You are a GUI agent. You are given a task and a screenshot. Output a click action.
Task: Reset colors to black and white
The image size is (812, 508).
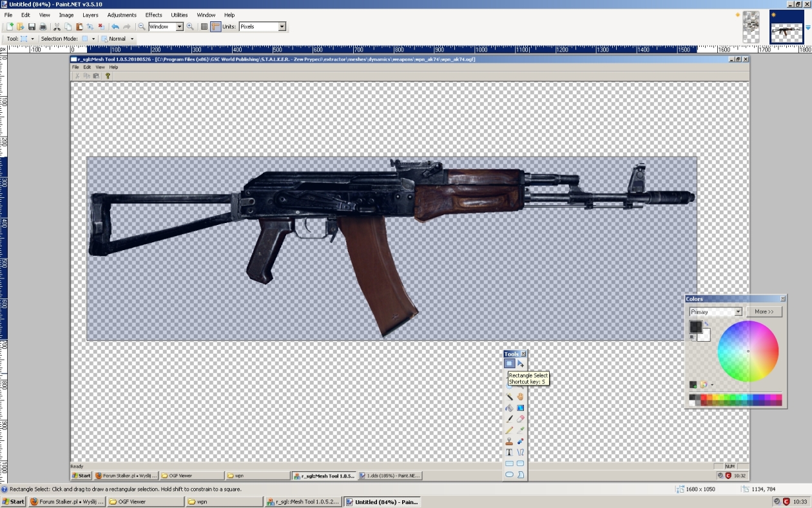click(x=692, y=337)
